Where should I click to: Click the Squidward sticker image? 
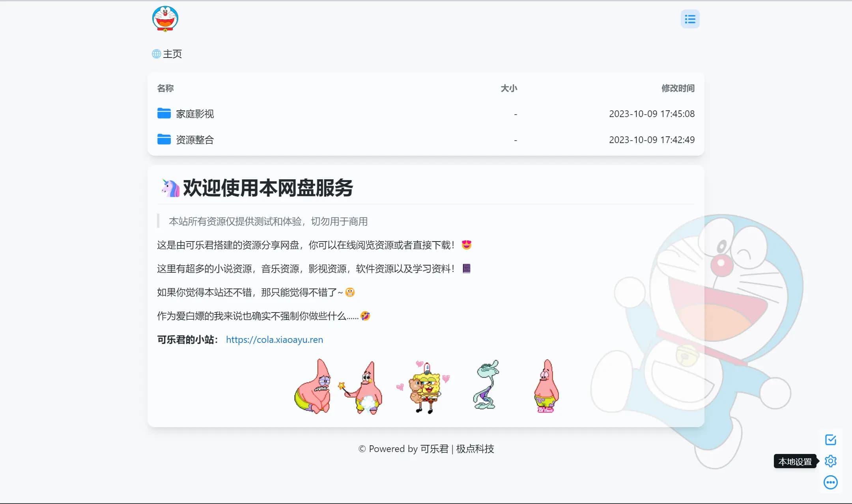coord(486,385)
